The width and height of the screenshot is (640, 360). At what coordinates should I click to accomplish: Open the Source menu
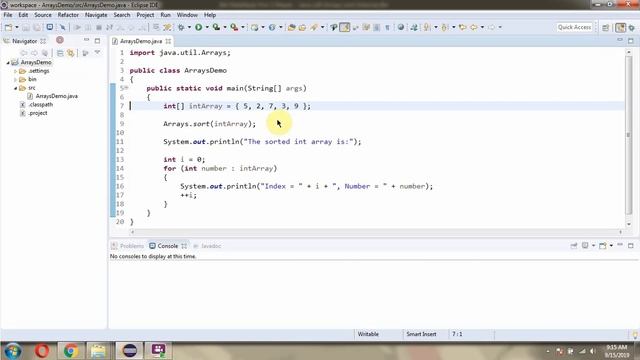[43, 15]
